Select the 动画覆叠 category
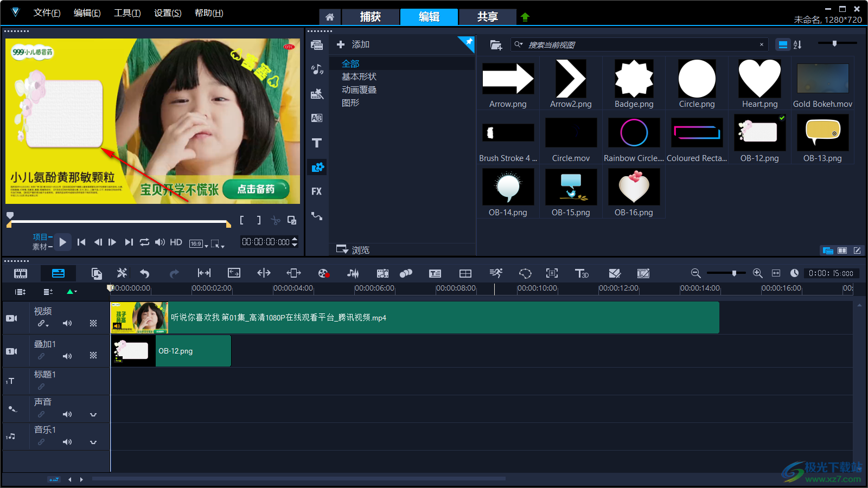 tap(359, 90)
